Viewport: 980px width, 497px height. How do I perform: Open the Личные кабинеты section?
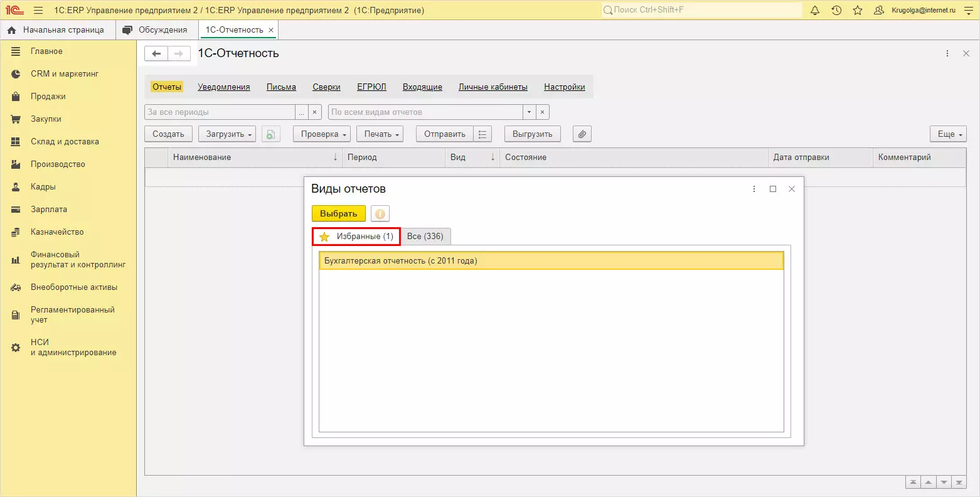coord(493,87)
